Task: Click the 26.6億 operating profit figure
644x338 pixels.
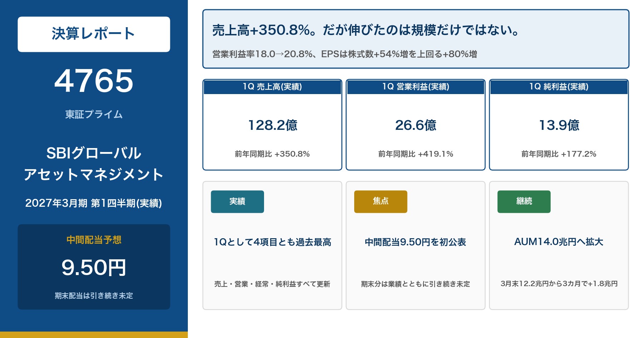Action: 416,125
